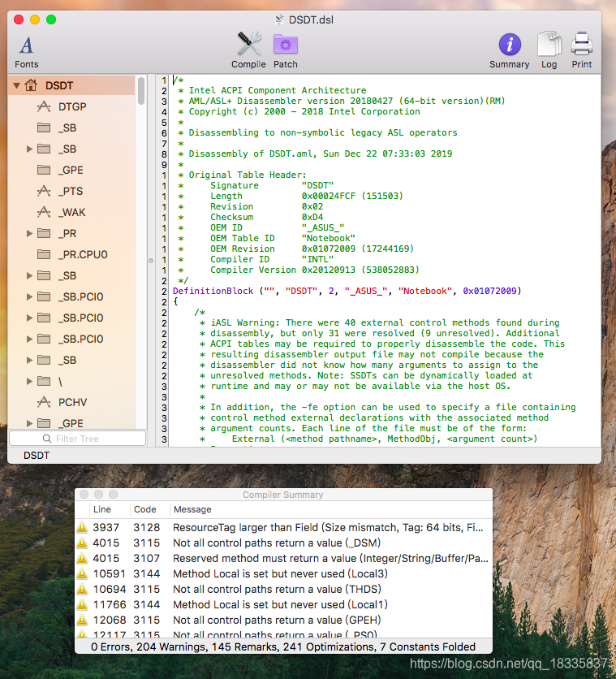
Task: Click the warning icon on line 12068
Action: (82, 620)
